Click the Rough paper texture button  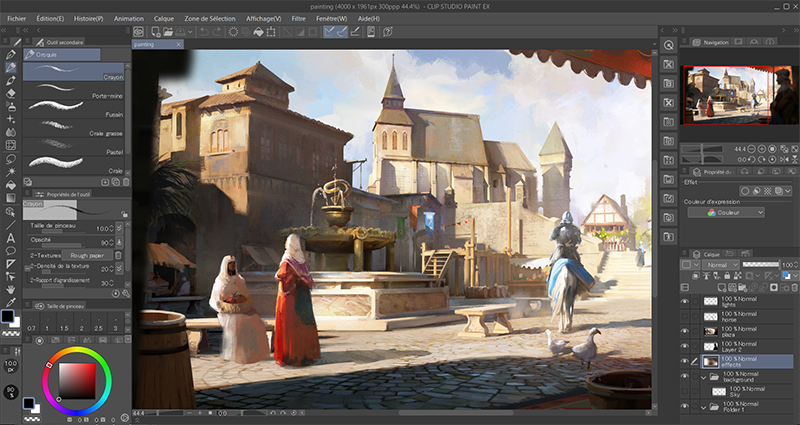coord(89,255)
